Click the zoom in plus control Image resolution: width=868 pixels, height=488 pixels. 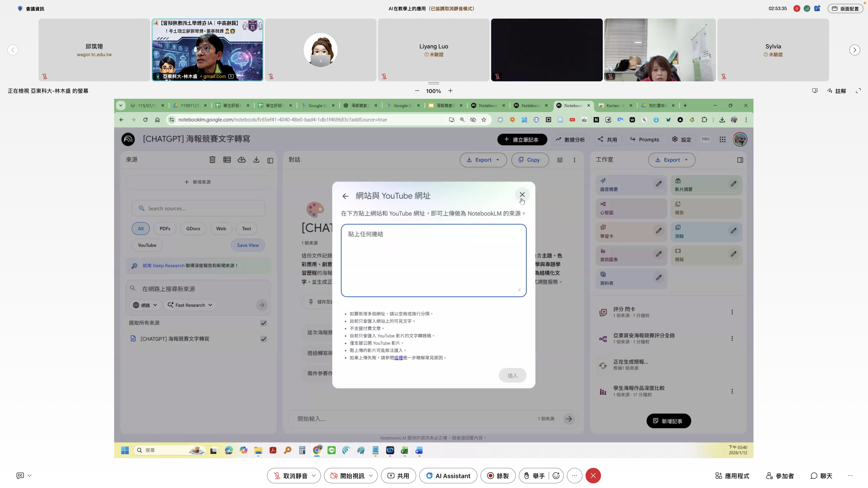[450, 91]
